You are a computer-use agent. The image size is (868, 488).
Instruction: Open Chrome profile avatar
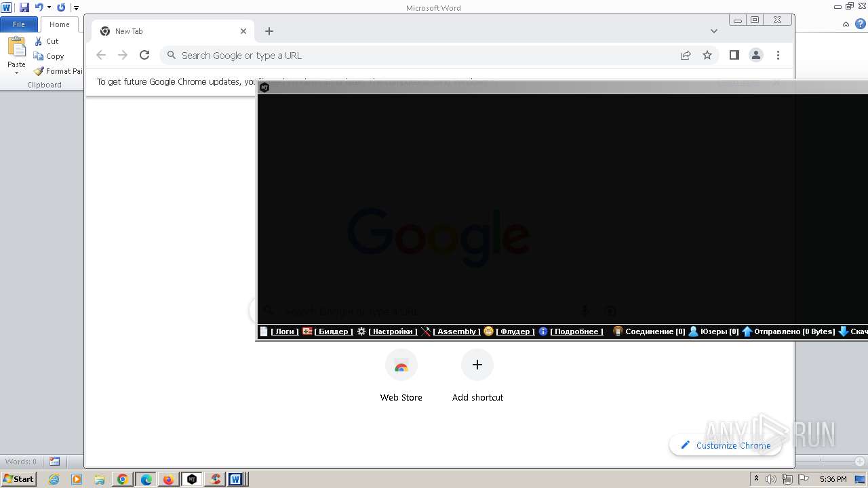[x=756, y=56]
